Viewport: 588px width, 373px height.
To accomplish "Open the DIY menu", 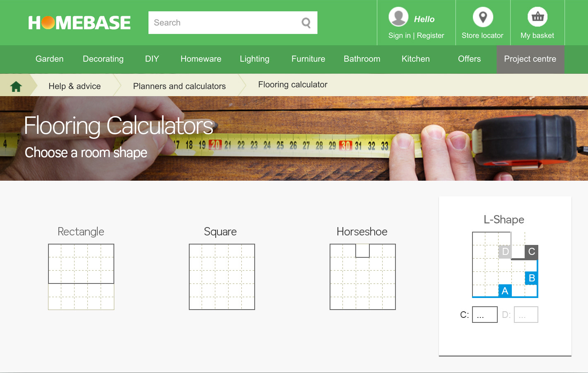I will (x=152, y=59).
